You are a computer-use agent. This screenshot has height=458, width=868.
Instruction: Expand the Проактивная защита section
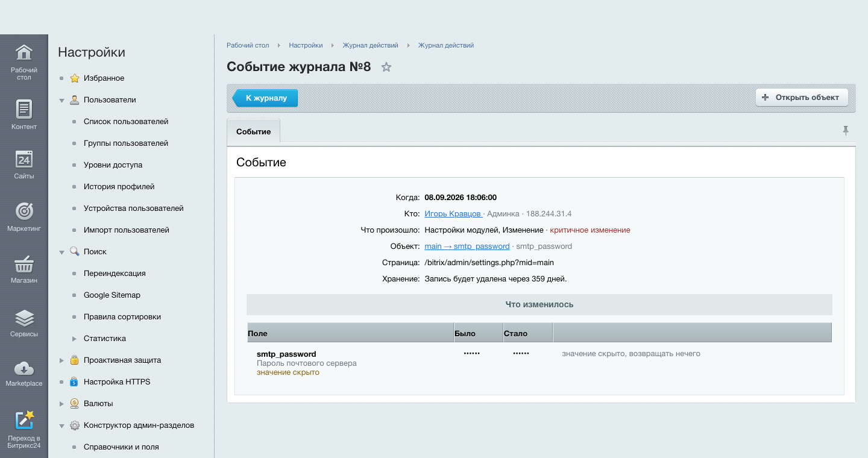(61, 360)
